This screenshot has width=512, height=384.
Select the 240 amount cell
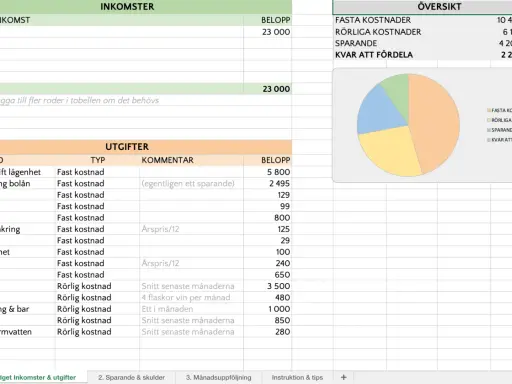(268, 263)
